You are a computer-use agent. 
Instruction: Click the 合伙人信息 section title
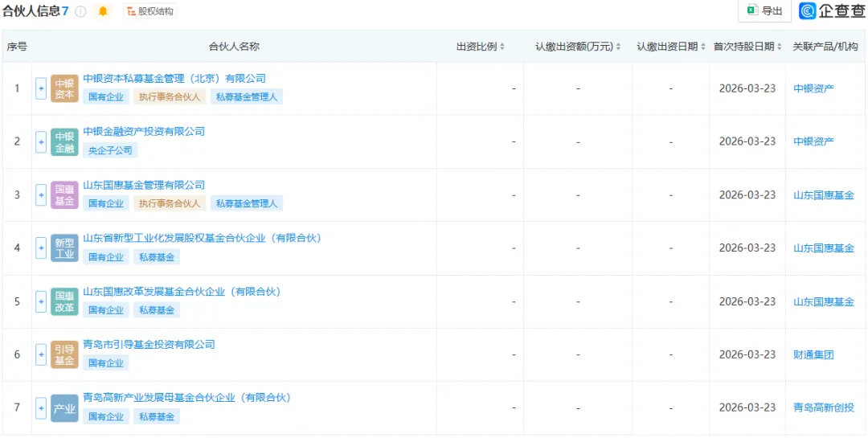(x=31, y=11)
